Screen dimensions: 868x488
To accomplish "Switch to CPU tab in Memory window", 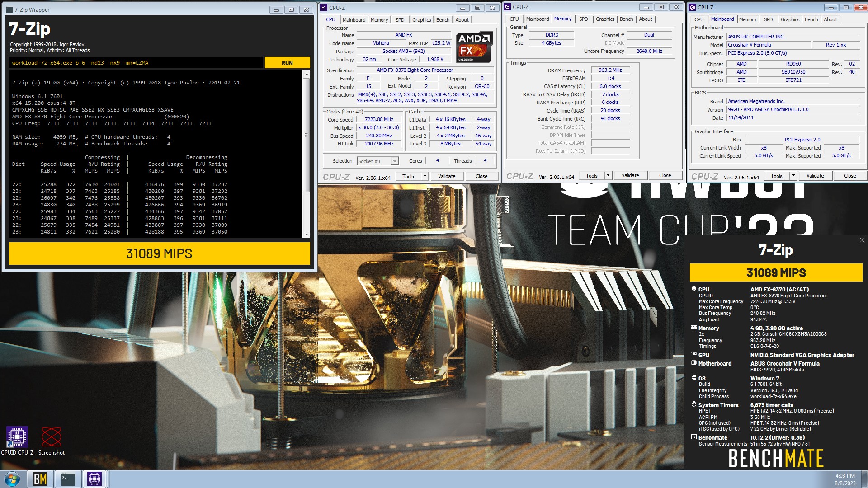I will pyautogui.click(x=514, y=19).
